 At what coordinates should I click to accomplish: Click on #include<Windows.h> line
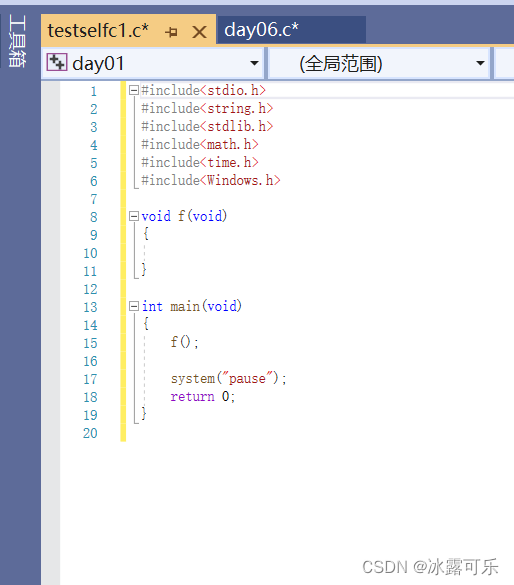click(211, 180)
